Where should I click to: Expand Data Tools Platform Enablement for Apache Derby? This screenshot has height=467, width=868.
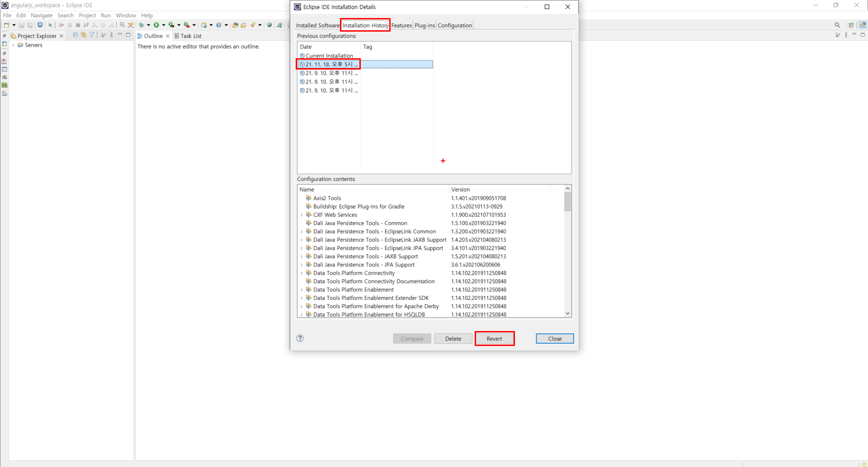coord(302,307)
